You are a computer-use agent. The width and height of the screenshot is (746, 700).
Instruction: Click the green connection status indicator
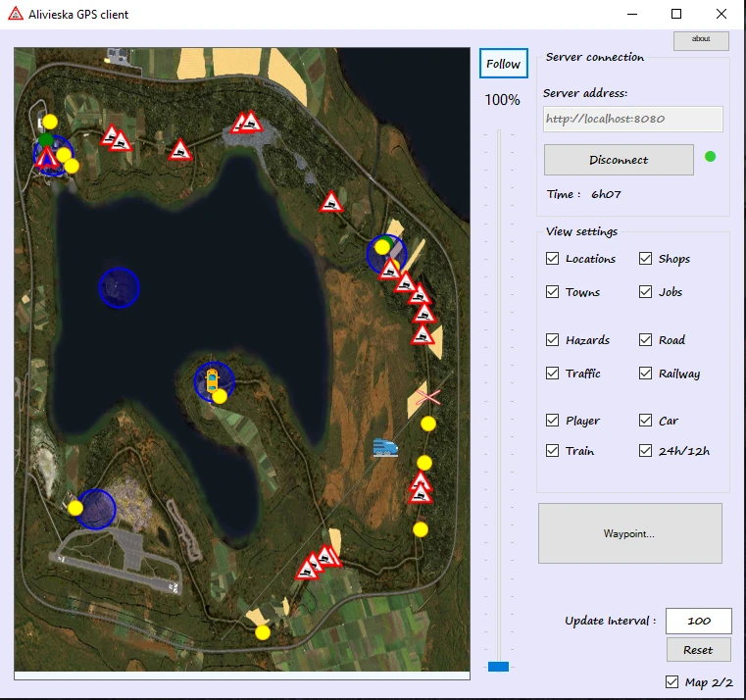[710, 156]
